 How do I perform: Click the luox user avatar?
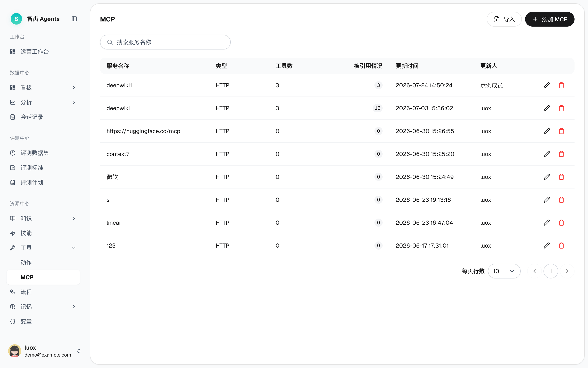click(x=14, y=351)
